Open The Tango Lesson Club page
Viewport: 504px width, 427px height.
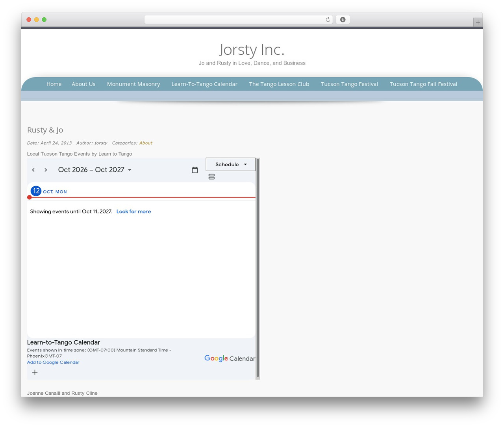(279, 84)
